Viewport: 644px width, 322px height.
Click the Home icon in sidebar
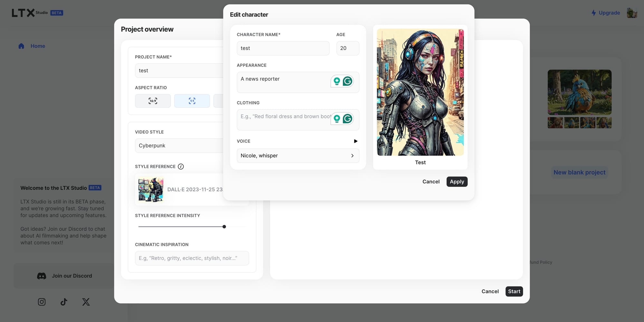(21, 46)
